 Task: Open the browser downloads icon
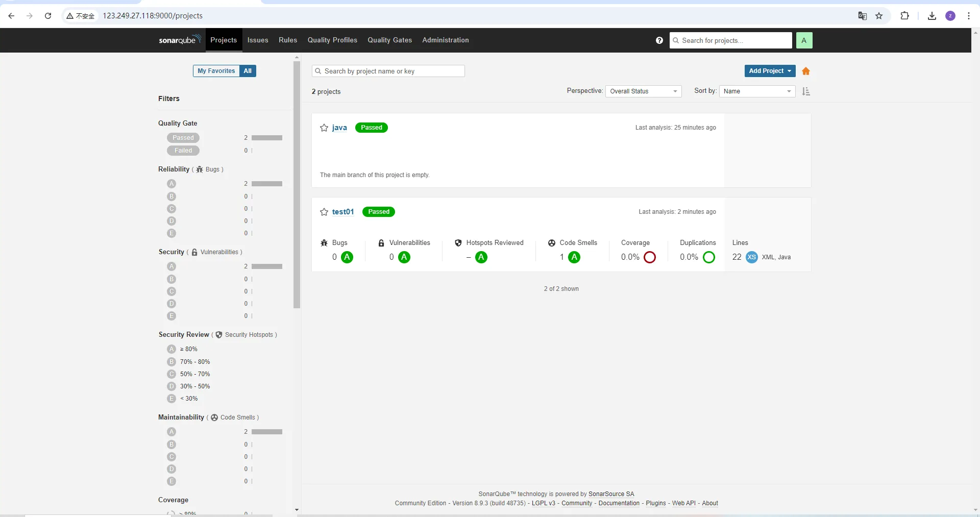pos(932,16)
